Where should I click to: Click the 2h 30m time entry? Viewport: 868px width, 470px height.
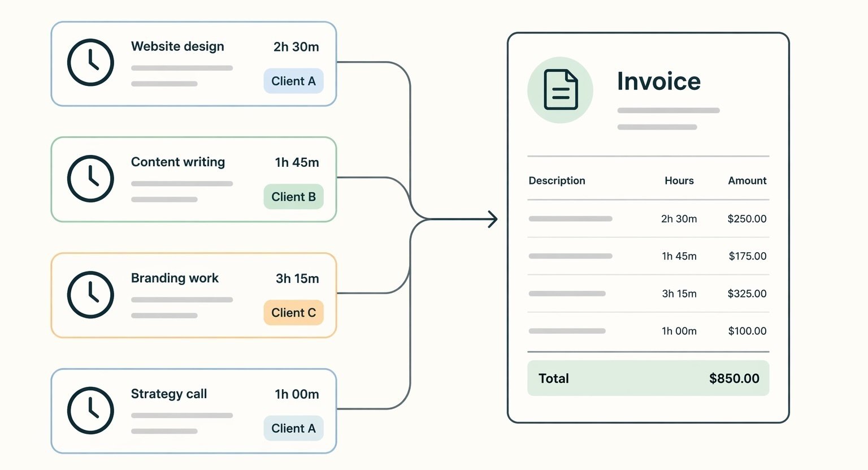click(x=296, y=48)
